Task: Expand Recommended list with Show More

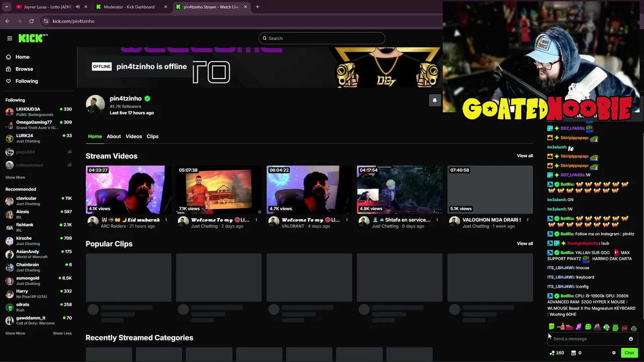Action: tap(15, 333)
